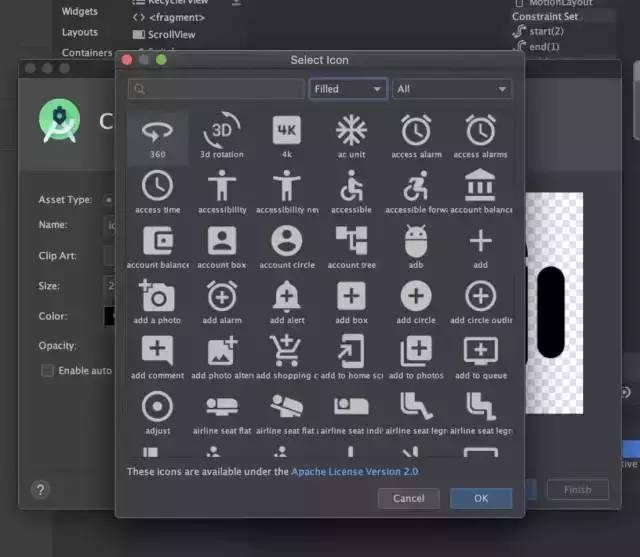Click the <fragment> palette item

point(169,18)
